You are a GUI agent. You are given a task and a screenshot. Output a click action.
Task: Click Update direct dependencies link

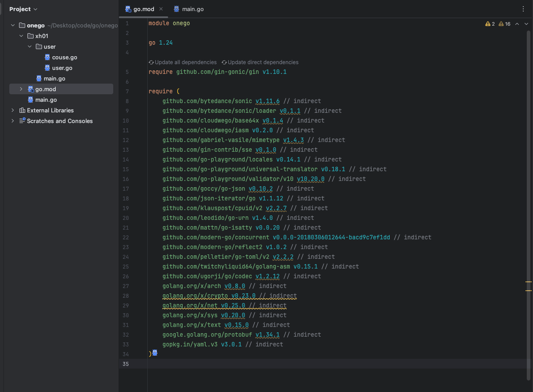pyautogui.click(x=263, y=62)
